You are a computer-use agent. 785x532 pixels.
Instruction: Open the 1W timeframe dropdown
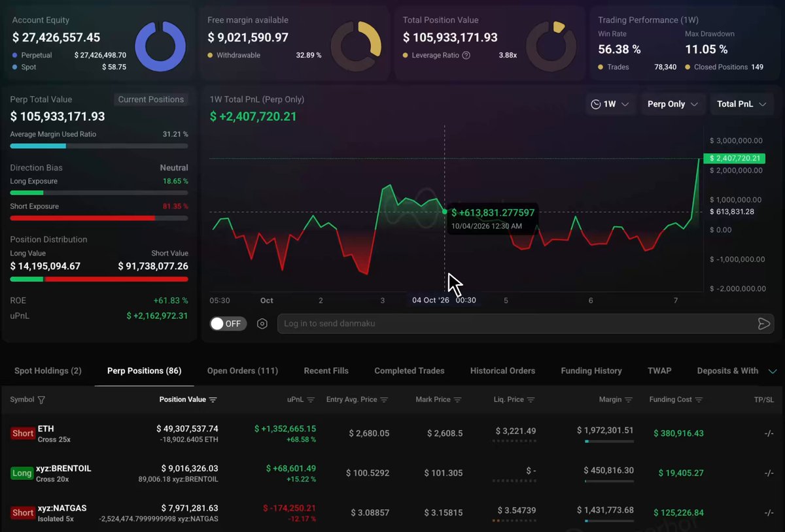click(610, 104)
